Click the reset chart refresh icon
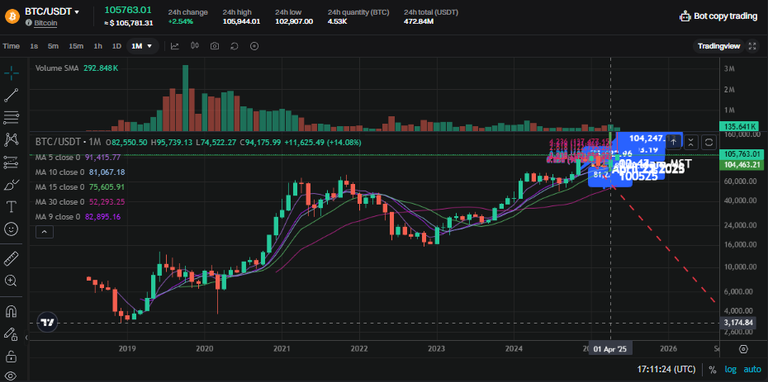The width and height of the screenshot is (768, 382). pos(234,46)
